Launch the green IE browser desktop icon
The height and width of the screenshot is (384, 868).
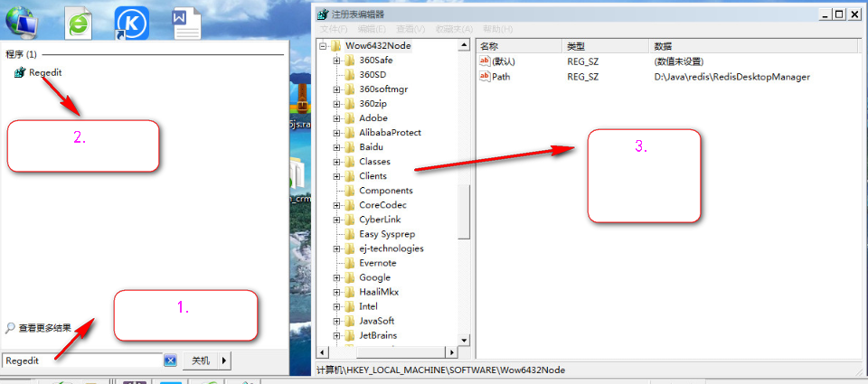pyautogui.click(x=78, y=23)
